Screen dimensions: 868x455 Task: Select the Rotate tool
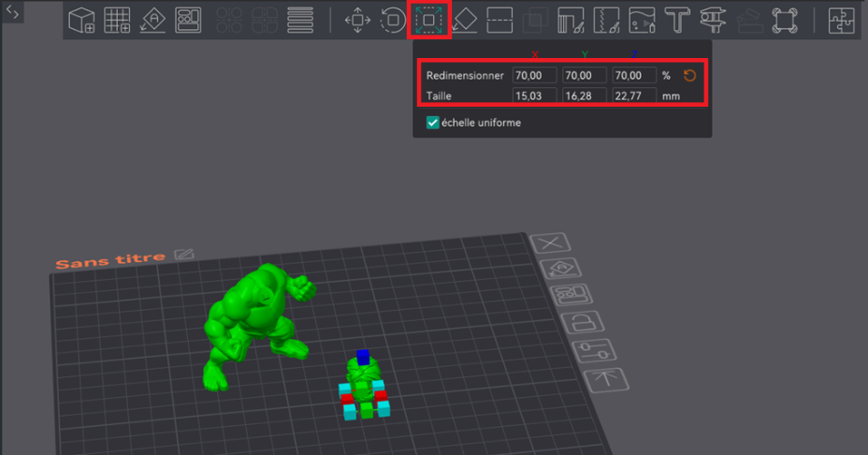point(393,20)
